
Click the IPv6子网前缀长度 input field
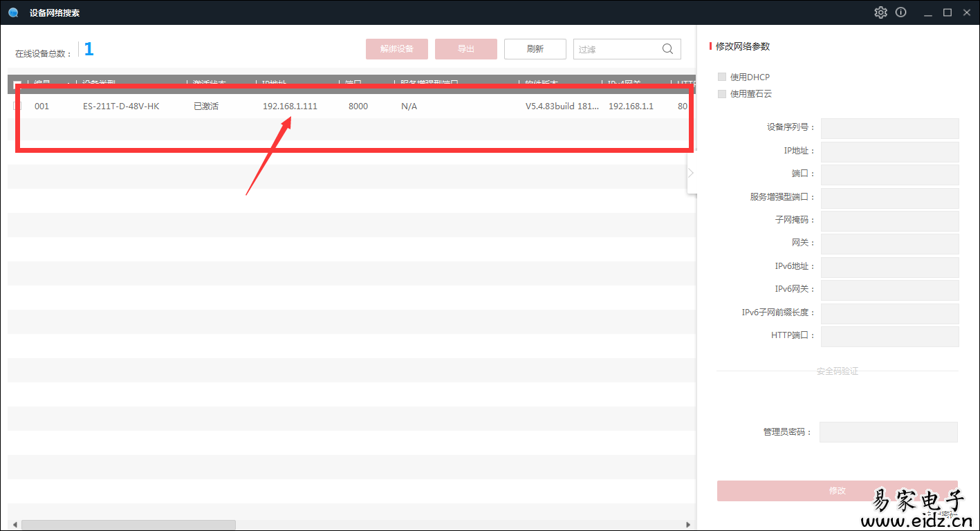[x=890, y=314]
